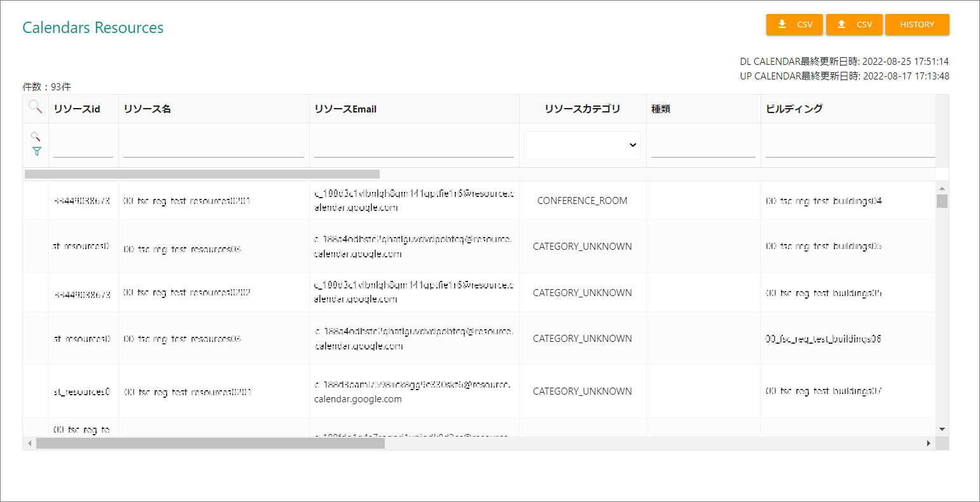Viewport: 980px width, 502px height.
Task: Open the HISTORY page
Action: [x=917, y=25]
